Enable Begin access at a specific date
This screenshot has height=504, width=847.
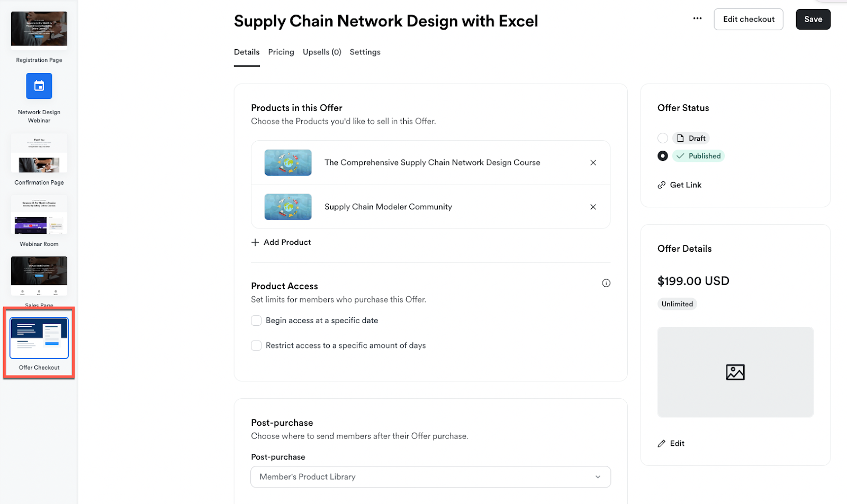[256, 320]
